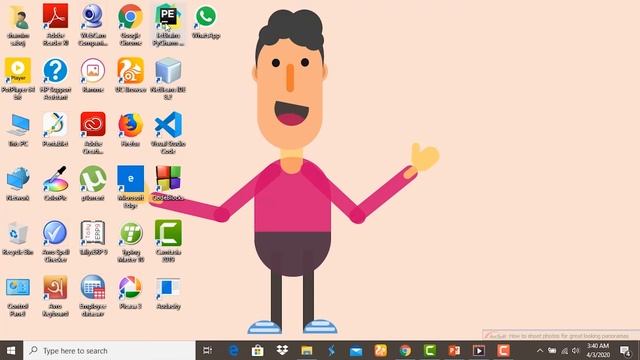
Task: Select the This PC desktop icon
Action: point(18,124)
